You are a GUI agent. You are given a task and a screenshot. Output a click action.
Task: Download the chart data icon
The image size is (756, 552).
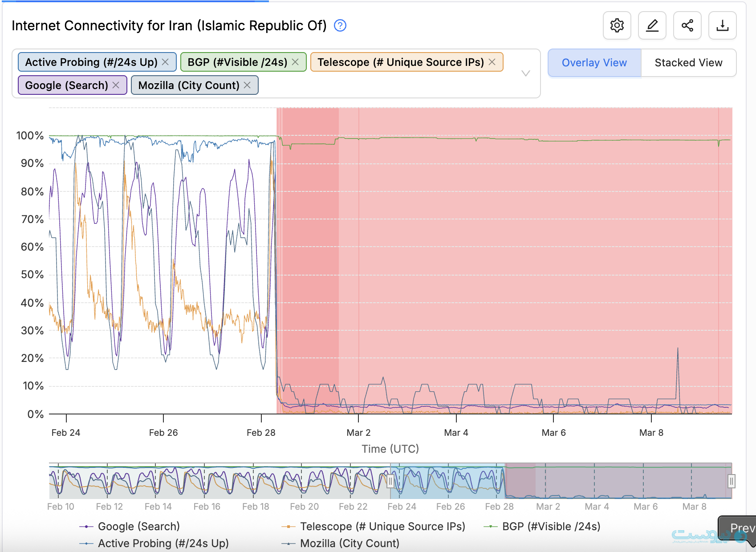click(x=722, y=25)
